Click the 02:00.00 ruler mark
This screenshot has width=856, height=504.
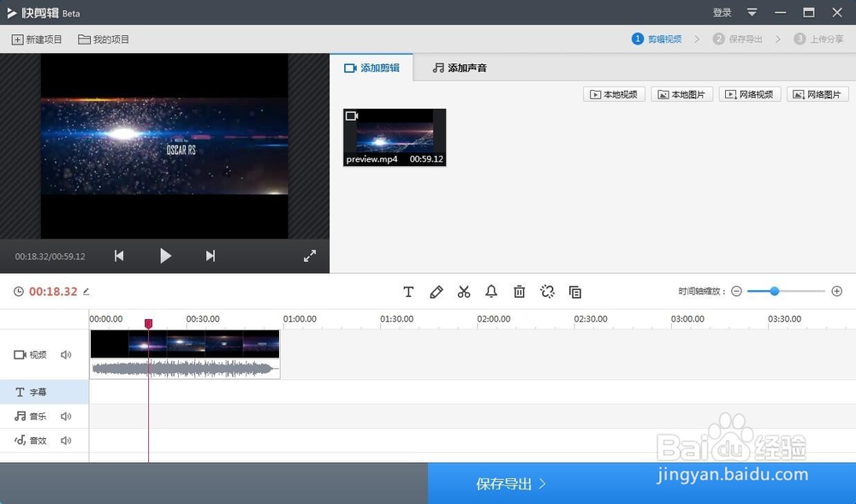pos(494,318)
